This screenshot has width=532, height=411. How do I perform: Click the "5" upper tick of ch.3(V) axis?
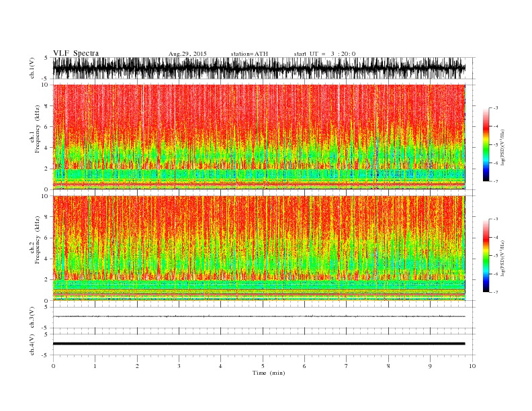(x=46, y=307)
